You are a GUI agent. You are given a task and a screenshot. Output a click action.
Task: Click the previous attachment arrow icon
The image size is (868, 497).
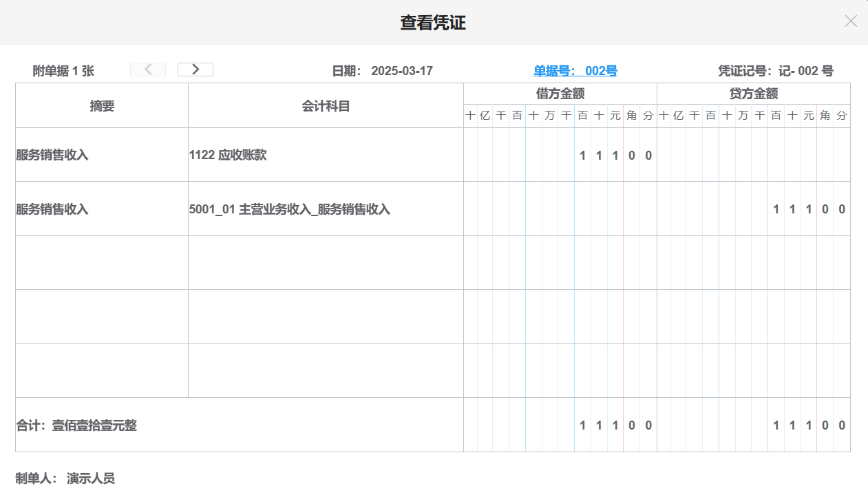pos(147,69)
